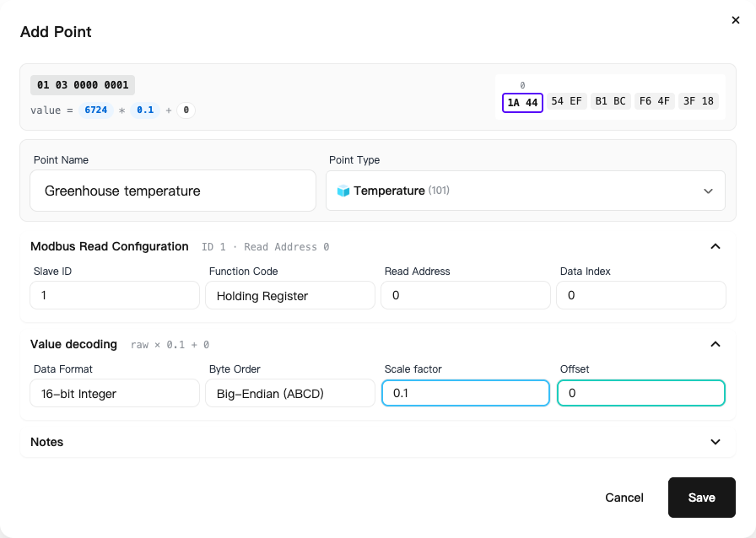Click the raw value 6724 chip
Viewport: 756px width, 538px height.
pyautogui.click(x=96, y=110)
